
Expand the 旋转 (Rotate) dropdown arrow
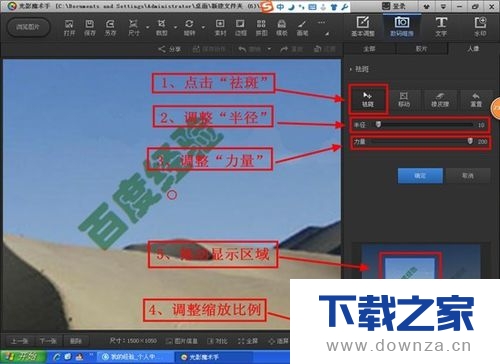coord(203,27)
